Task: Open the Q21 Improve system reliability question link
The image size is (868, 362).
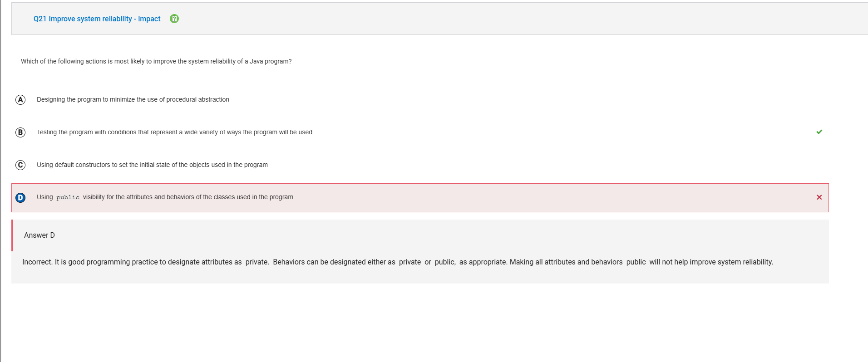Action: pyautogui.click(x=97, y=19)
